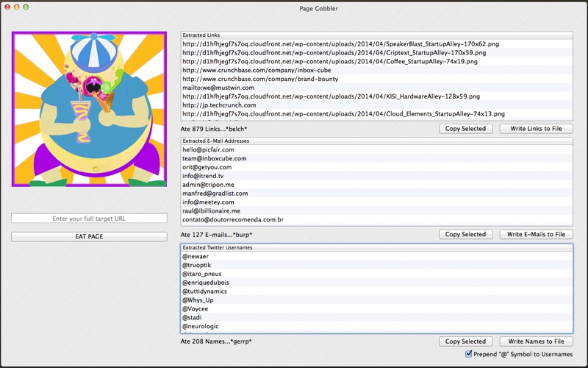Click Write Names to File
This screenshot has height=368, width=588.
[x=537, y=342]
